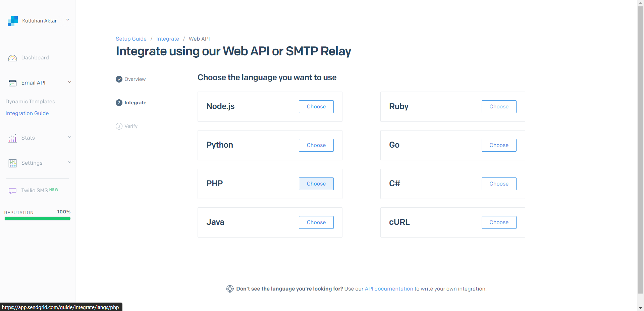Choose the PHP language
This screenshot has height=311, width=644.
(316, 184)
